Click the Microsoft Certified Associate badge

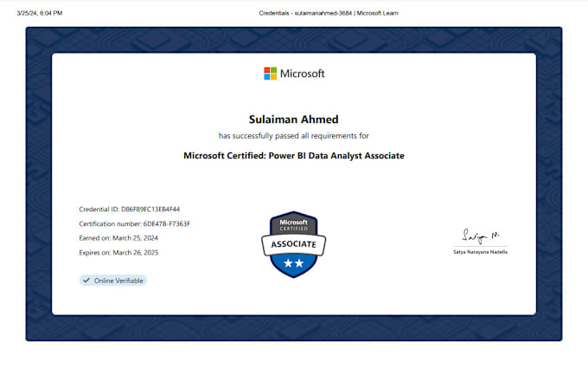pos(294,244)
